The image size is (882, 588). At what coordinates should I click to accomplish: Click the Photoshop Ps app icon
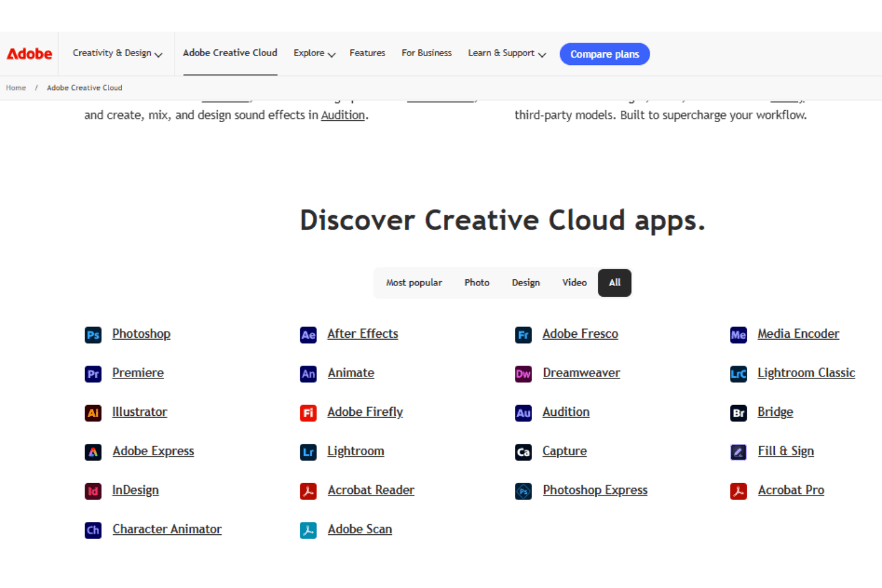click(x=93, y=335)
